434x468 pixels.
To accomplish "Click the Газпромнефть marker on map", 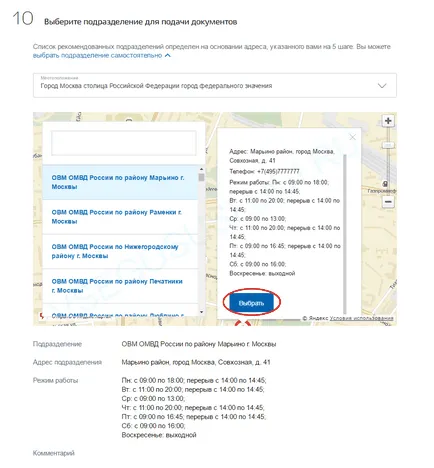I will pyautogui.click(x=385, y=184).
